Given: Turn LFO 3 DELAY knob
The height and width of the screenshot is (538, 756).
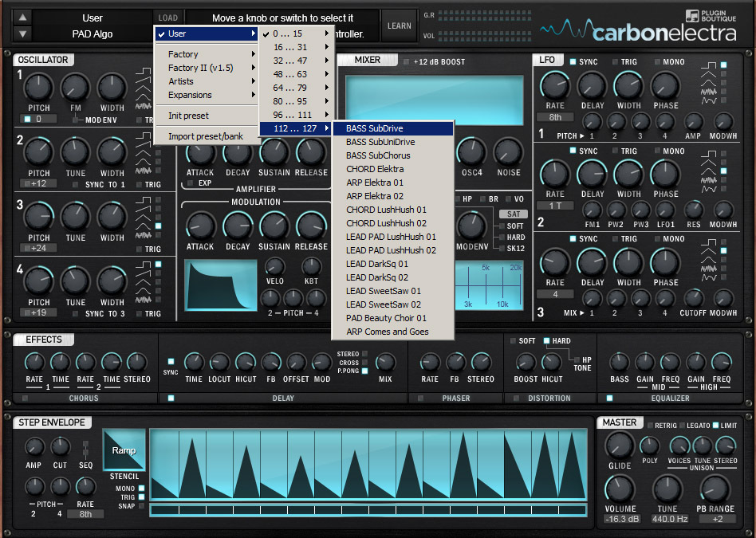Looking at the screenshot, I should click(592, 263).
